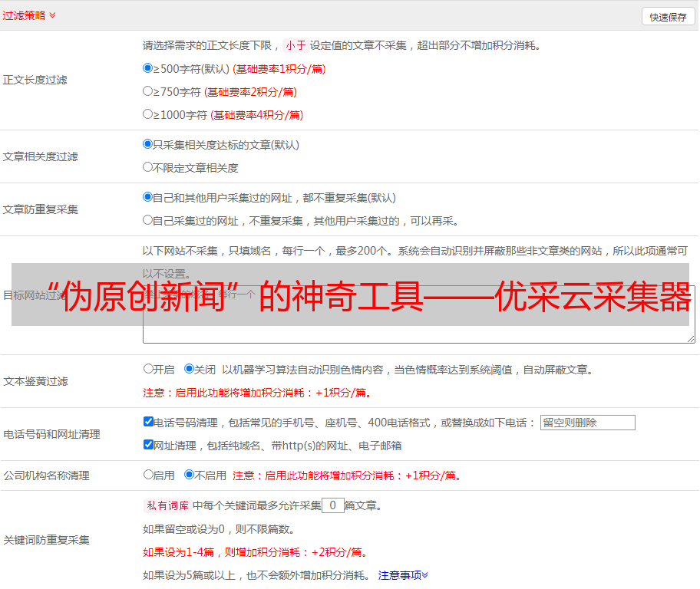Toggle the 网址清理 checkbox
Image resolution: width=700 pixels, height=589 pixels.
pyautogui.click(x=148, y=444)
